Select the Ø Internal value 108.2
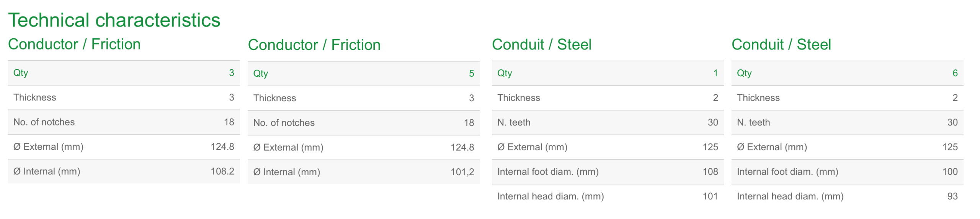Image resolution: width=980 pixels, height=219 pixels. pyautogui.click(x=222, y=171)
